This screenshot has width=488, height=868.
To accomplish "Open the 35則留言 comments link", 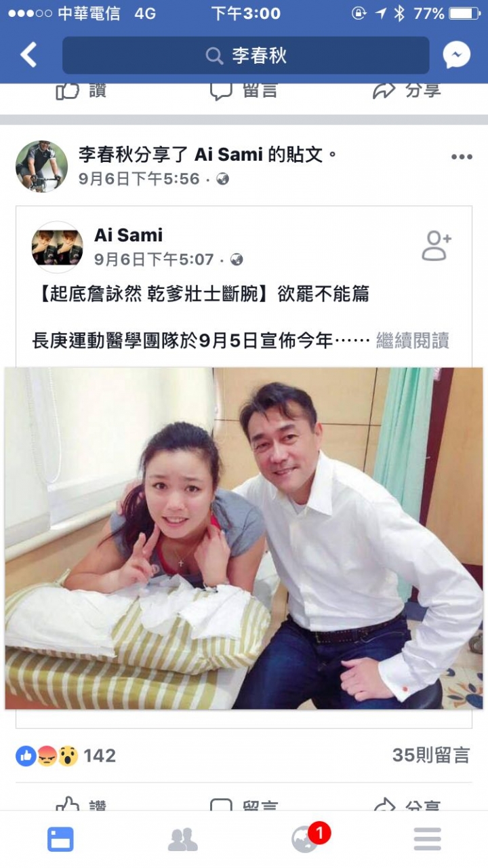I will 431,755.
